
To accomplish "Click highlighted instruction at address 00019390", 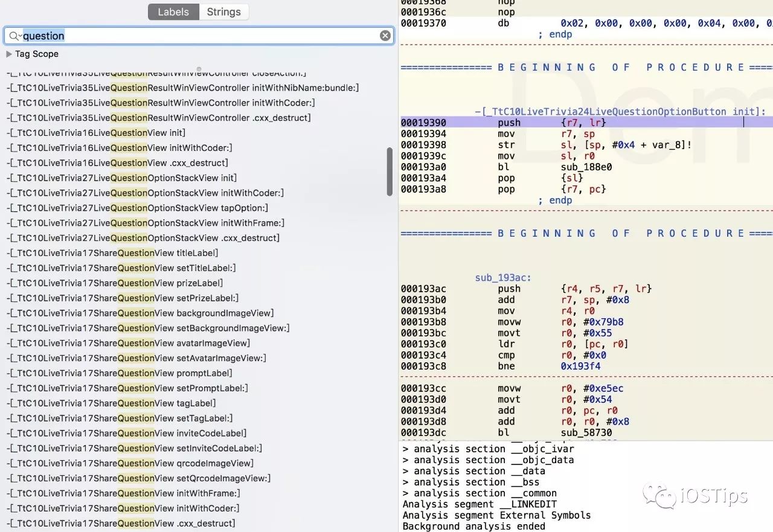I will [x=586, y=123].
